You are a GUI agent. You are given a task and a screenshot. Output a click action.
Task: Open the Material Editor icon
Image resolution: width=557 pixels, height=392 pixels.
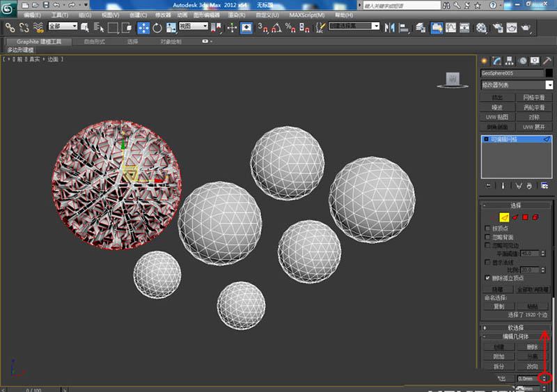[x=481, y=28]
